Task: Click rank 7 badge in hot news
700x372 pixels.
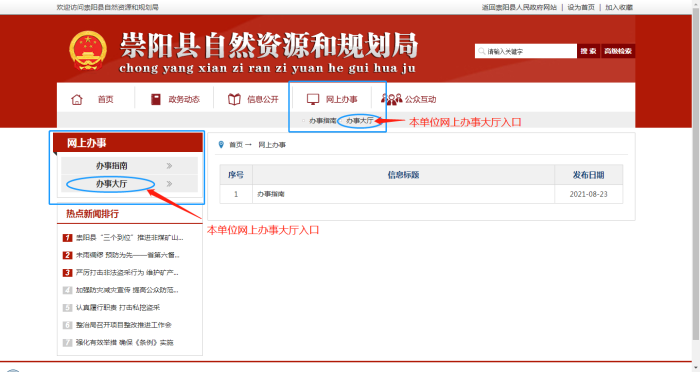Action: (x=67, y=343)
